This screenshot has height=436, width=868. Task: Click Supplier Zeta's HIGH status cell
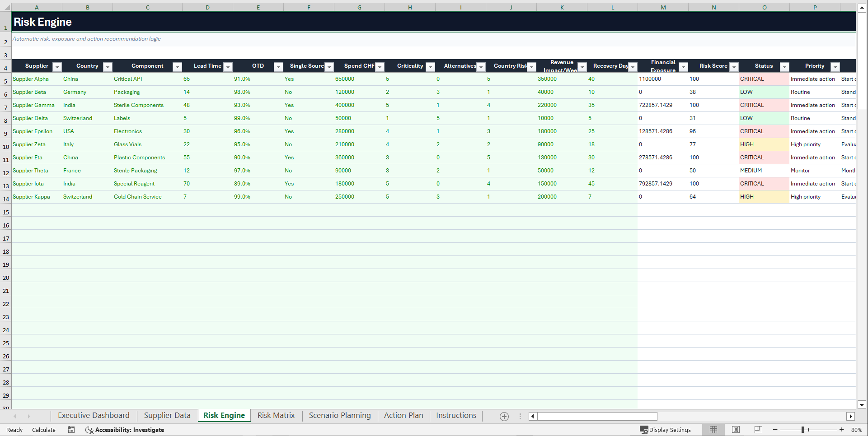click(764, 144)
